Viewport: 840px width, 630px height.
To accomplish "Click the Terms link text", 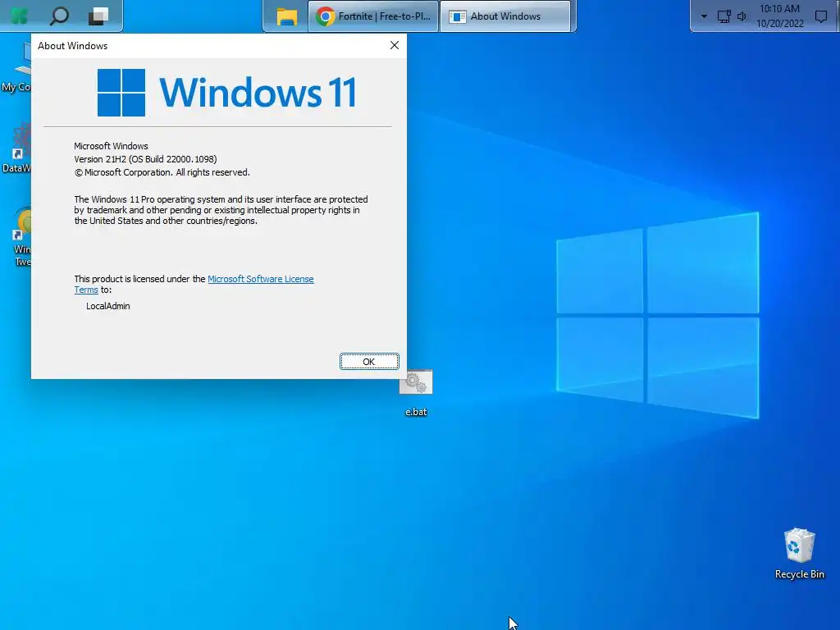I will (85, 290).
